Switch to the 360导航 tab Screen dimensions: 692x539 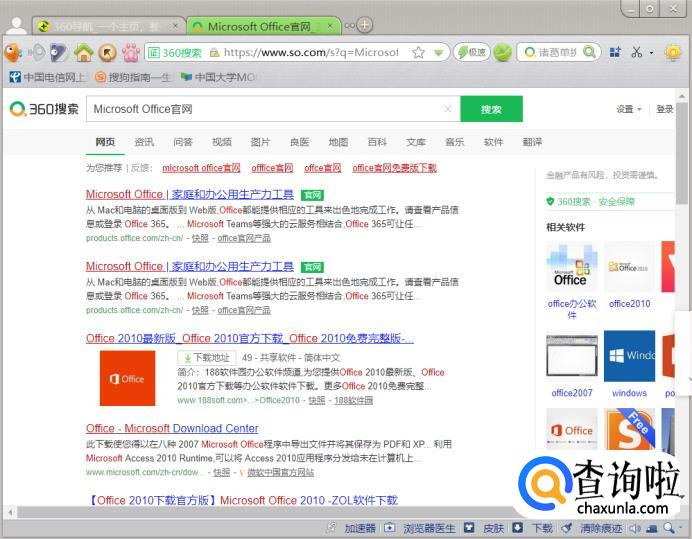(x=107, y=26)
